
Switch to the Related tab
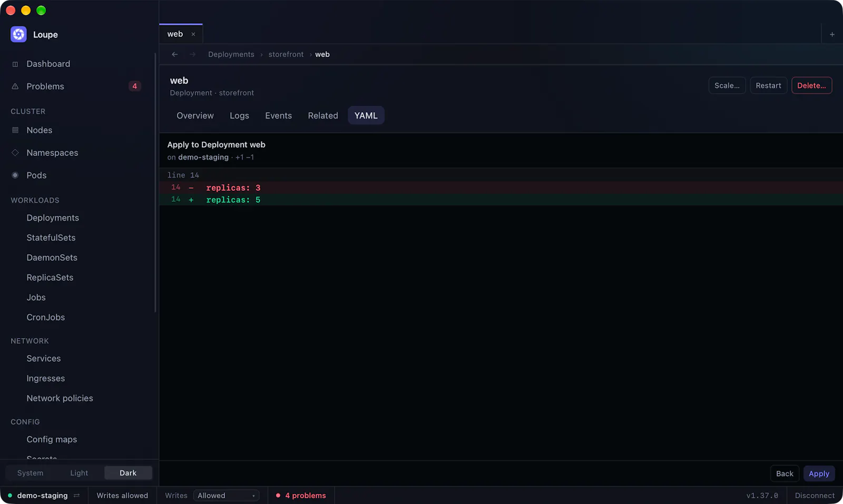pyautogui.click(x=323, y=116)
